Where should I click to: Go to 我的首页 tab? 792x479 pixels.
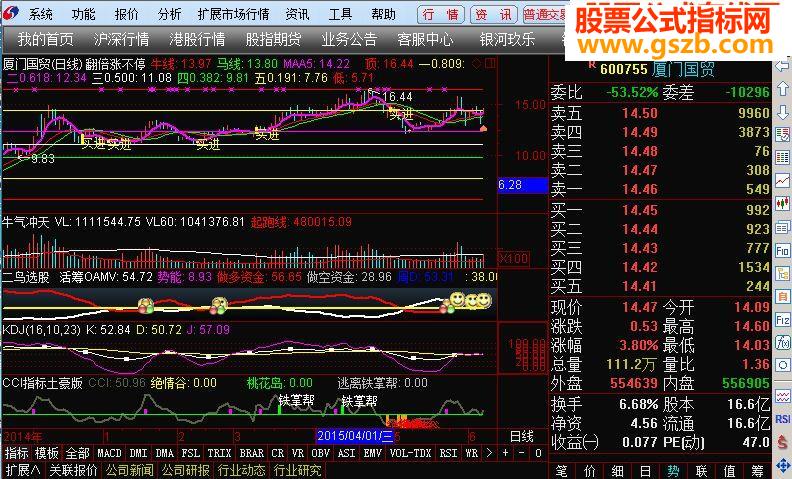click(x=45, y=39)
